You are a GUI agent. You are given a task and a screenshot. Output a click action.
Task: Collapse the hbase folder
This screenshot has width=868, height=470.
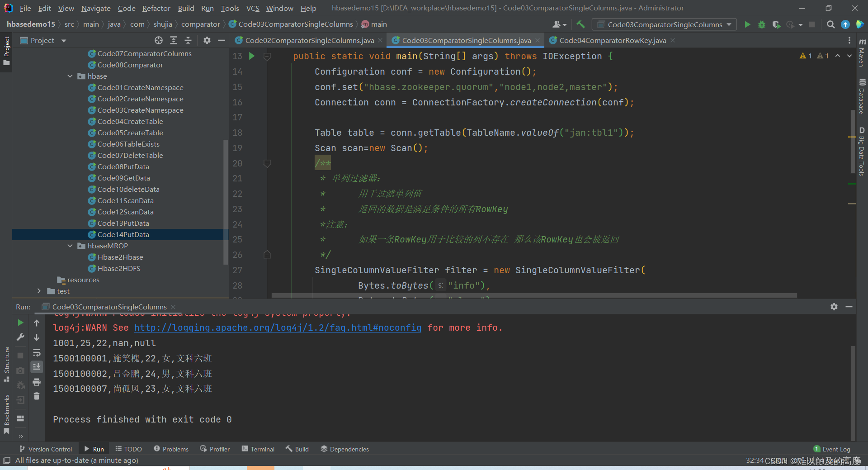[x=70, y=76]
